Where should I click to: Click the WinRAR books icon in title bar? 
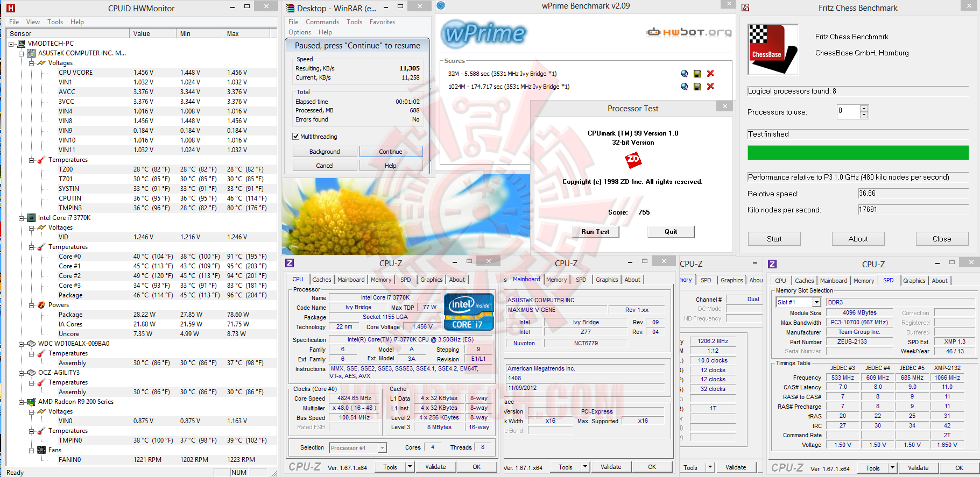coord(290,8)
